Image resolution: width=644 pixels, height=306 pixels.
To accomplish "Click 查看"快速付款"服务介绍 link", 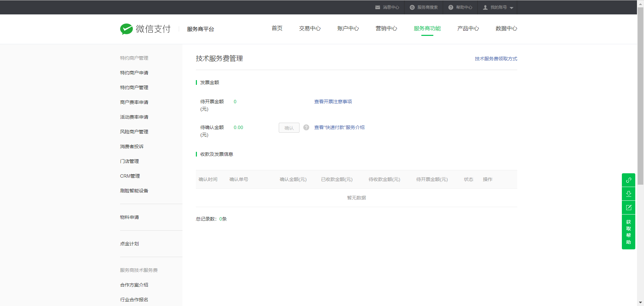I will [339, 127].
